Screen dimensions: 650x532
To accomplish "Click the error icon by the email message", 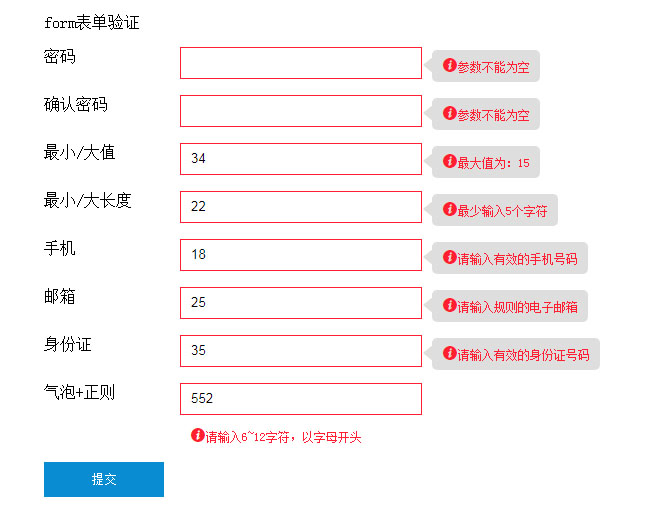I will coord(450,305).
